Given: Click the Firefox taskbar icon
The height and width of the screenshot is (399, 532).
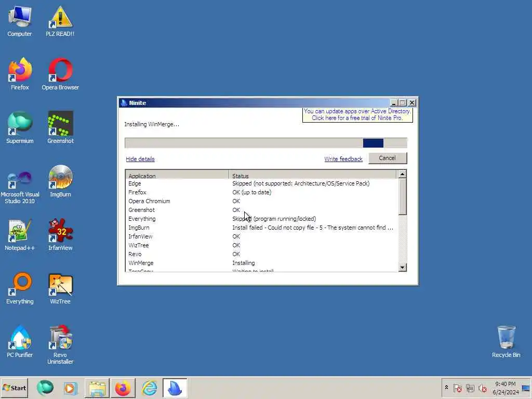Looking at the screenshot, I should tap(123, 388).
